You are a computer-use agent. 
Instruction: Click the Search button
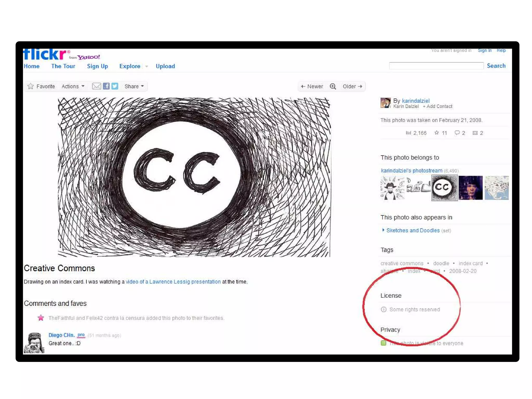click(496, 66)
